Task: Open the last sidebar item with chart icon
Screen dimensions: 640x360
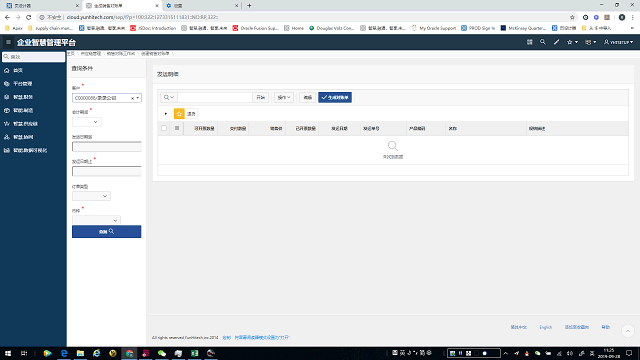Action: point(25,151)
